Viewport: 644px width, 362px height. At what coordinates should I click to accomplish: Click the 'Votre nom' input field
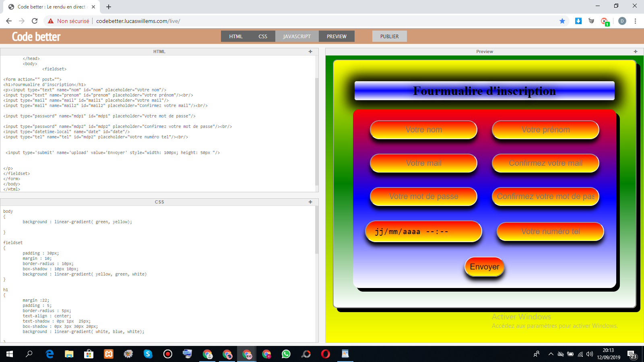point(423,130)
